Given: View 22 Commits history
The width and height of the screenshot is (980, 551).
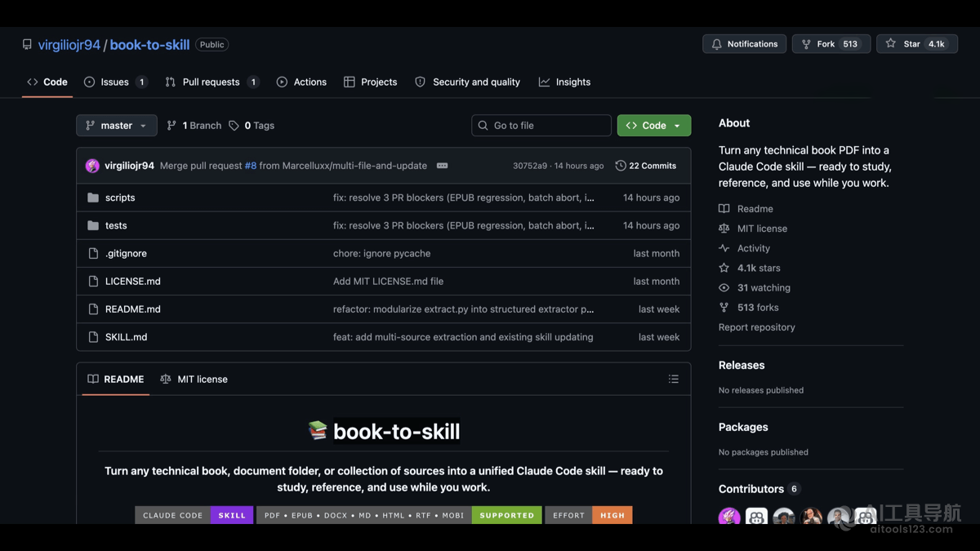Looking at the screenshot, I should click(x=646, y=166).
